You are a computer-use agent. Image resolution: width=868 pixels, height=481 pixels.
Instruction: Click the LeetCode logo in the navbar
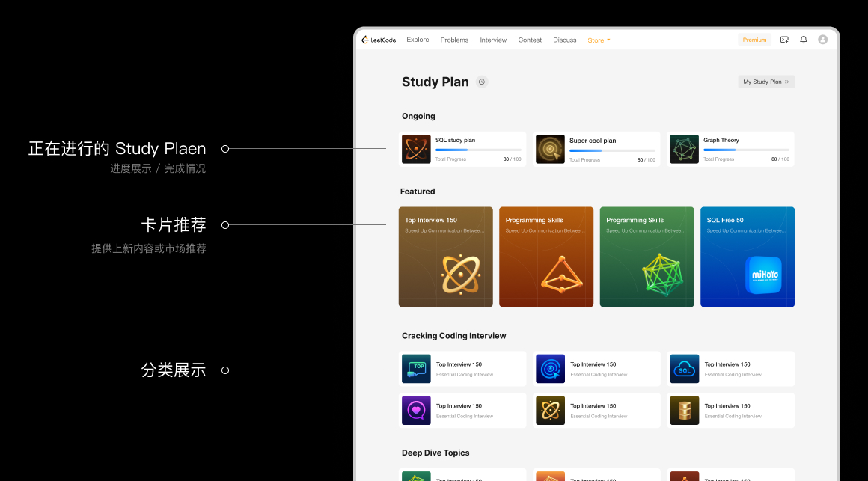coord(379,40)
